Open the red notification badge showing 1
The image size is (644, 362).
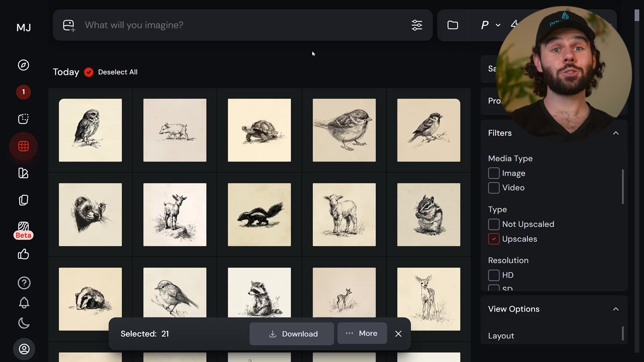[x=23, y=92]
